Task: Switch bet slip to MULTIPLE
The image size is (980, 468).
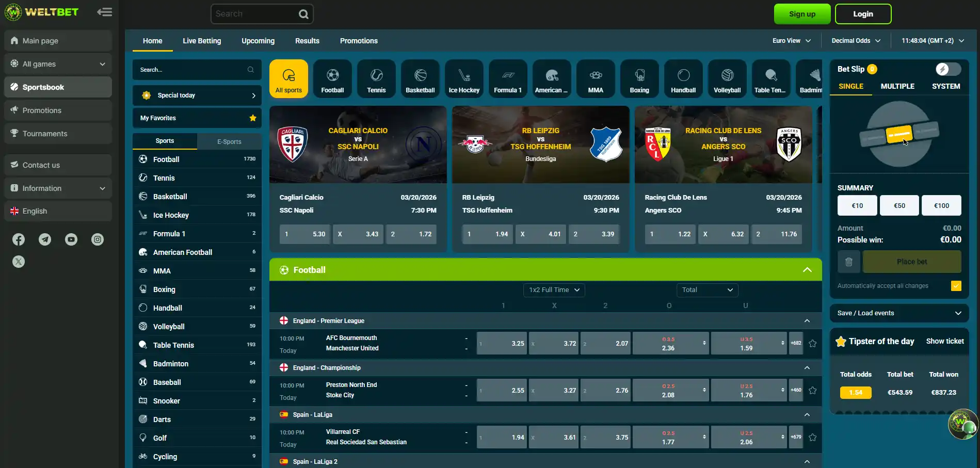Action: [897, 86]
